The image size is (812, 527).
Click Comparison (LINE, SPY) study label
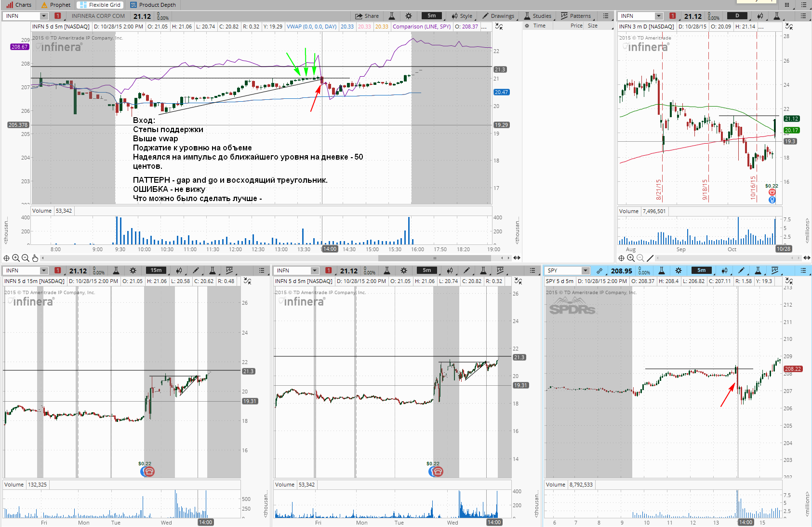point(422,27)
